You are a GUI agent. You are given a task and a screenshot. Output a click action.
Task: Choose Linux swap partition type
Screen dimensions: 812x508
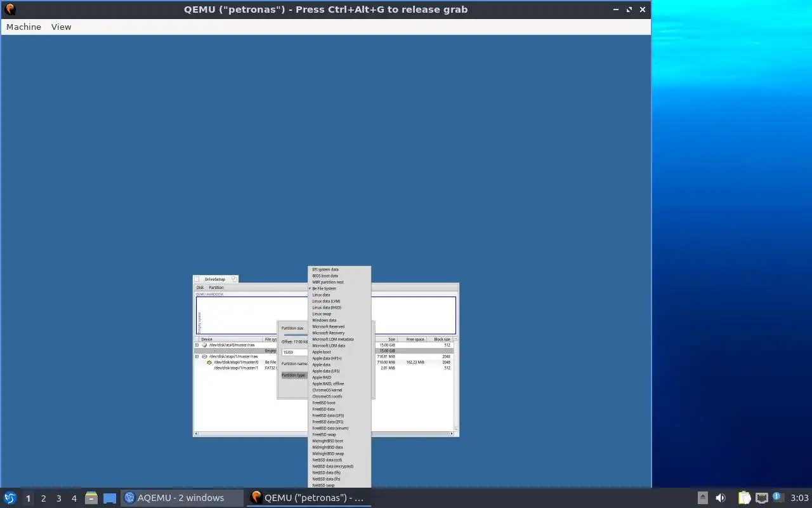pyautogui.click(x=339, y=314)
